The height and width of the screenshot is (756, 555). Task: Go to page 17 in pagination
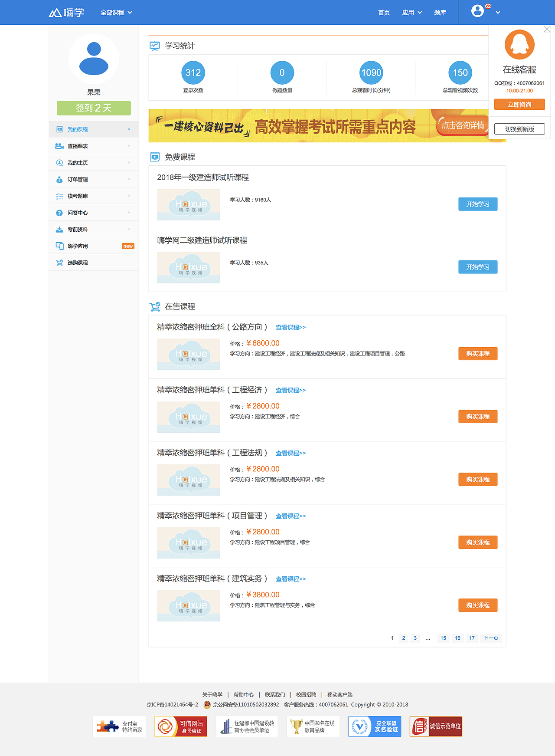click(x=472, y=638)
